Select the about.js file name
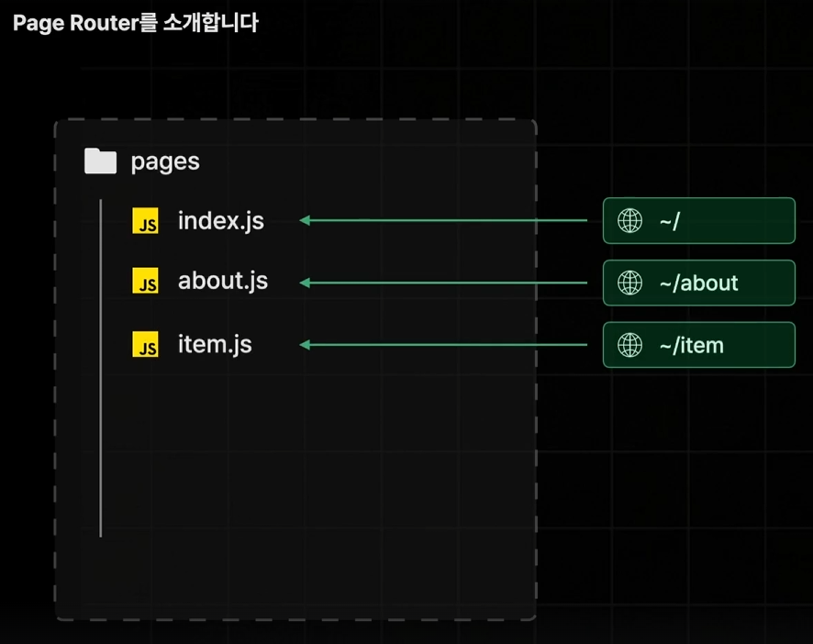Screen dimensions: 813x644 click(x=223, y=281)
